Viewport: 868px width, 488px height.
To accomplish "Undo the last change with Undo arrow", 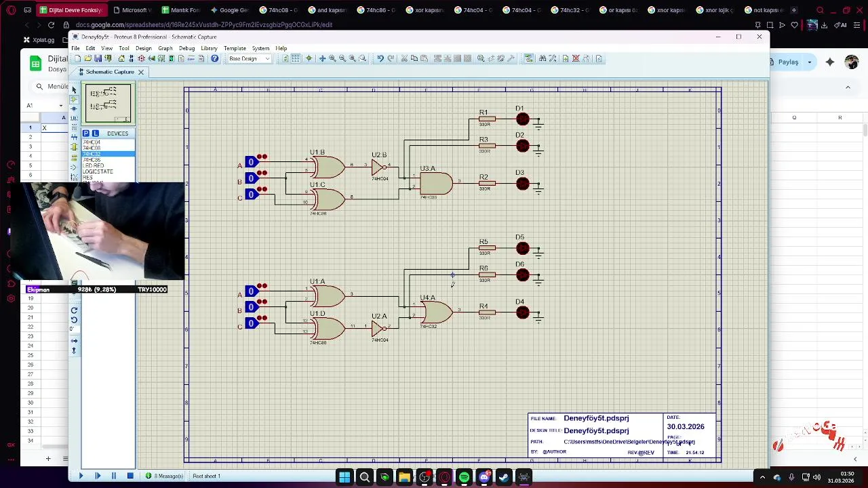I will tap(380, 58).
